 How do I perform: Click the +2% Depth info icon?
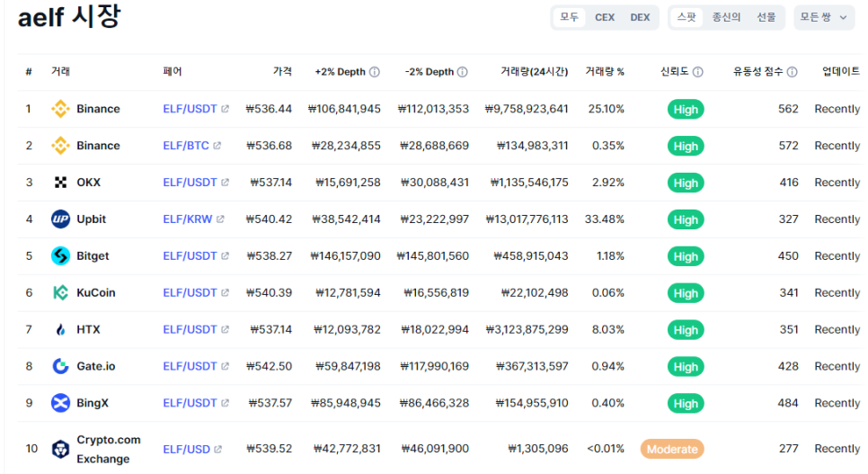pos(375,72)
